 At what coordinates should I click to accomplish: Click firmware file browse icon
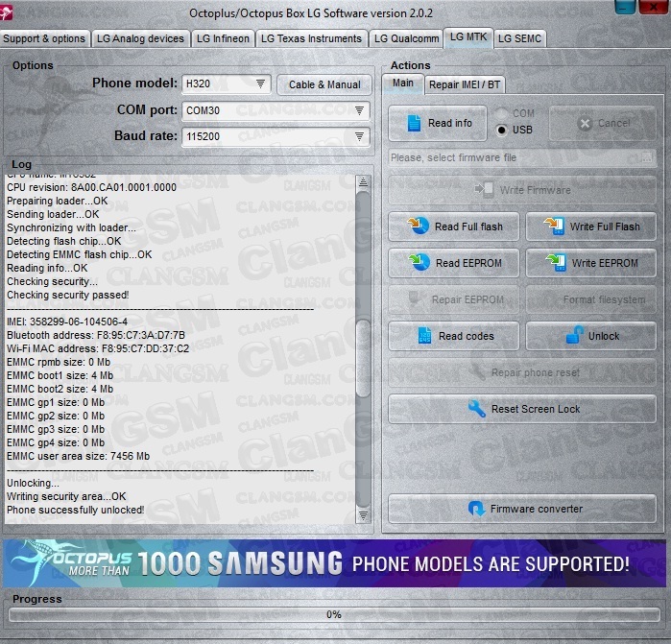(x=647, y=157)
